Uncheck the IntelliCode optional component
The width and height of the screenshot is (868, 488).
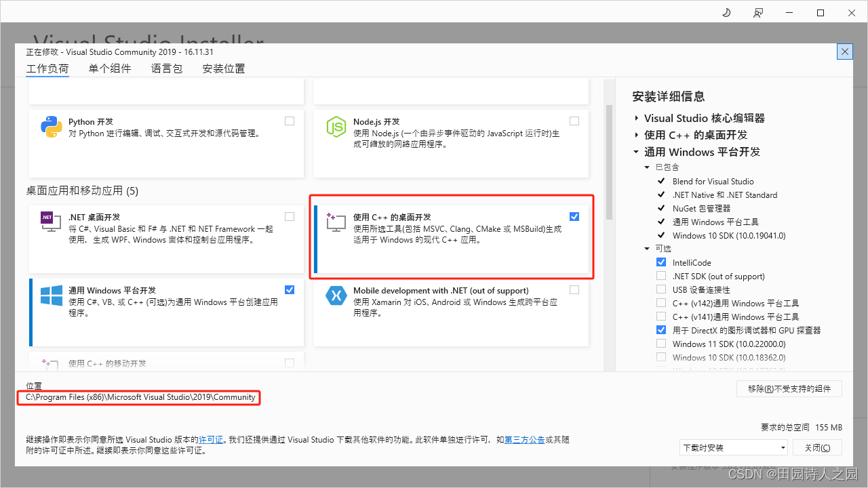[661, 262]
